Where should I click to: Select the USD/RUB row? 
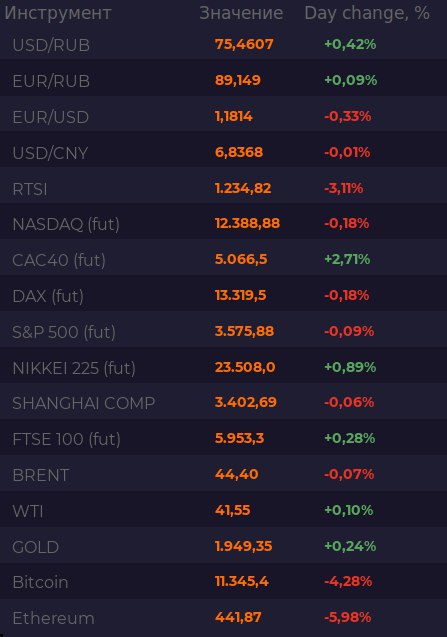[224, 44]
